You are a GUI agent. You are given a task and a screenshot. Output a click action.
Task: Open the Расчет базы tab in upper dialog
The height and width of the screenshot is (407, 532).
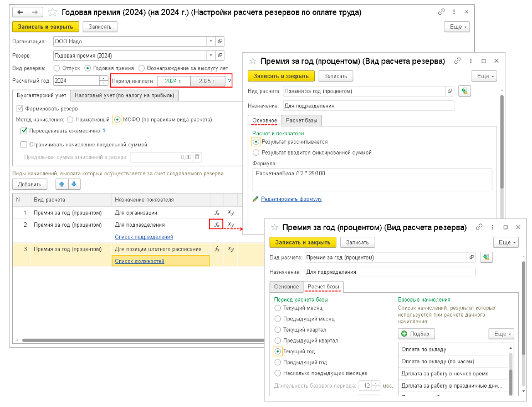point(302,120)
